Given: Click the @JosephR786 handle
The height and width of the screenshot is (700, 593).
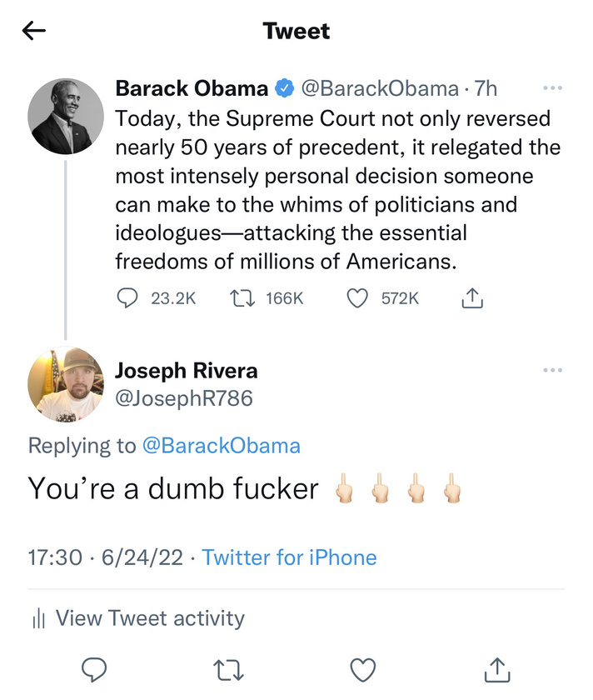Looking at the screenshot, I should pyautogui.click(x=184, y=398).
